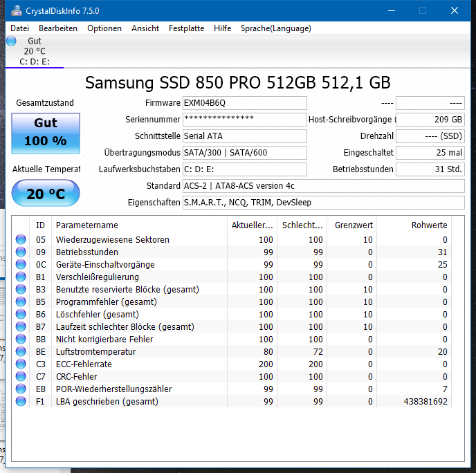Click status orb for Geräte-Einschaltvorgänge row

21,264
